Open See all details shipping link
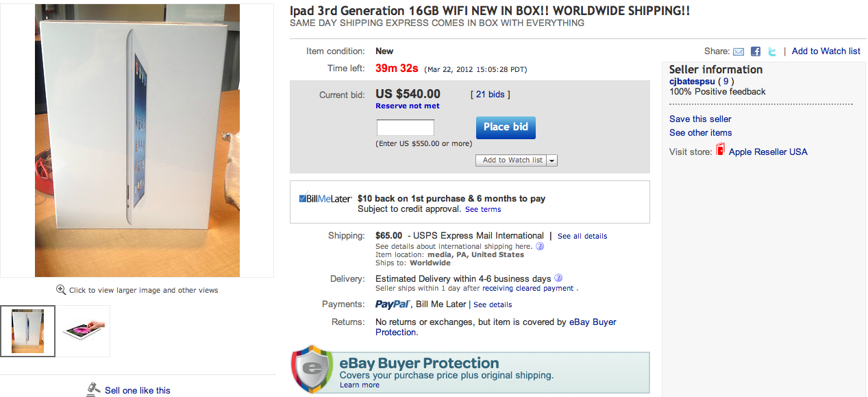Screen dimensions: 868x397 (x=582, y=236)
